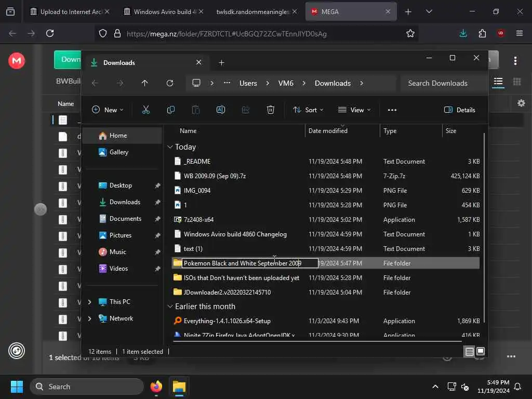Viewport: 532px width, 399px height.
Task: Click the Share icon in Explorer toolbar
Action: pos(245,110)
